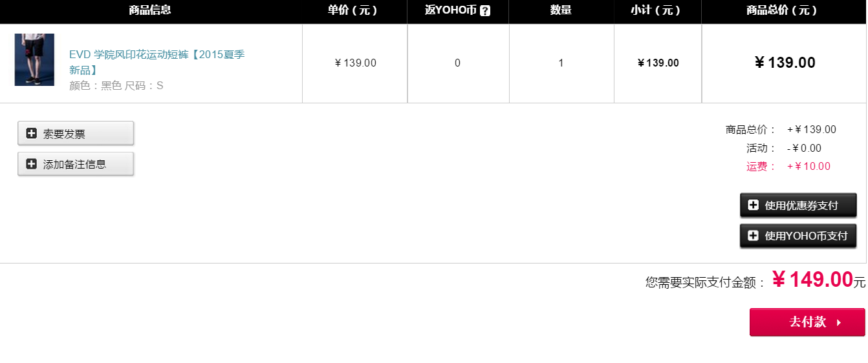
Task: Open the question mark help beside 返YOHO币
Action: (x=485, y=10)
